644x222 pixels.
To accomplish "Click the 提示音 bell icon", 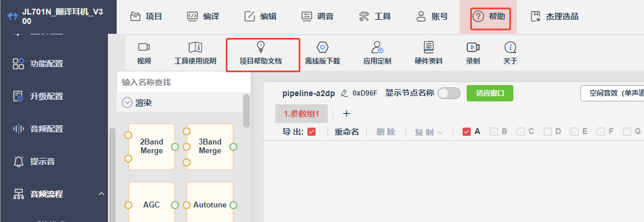I will (x=19, y=161).
